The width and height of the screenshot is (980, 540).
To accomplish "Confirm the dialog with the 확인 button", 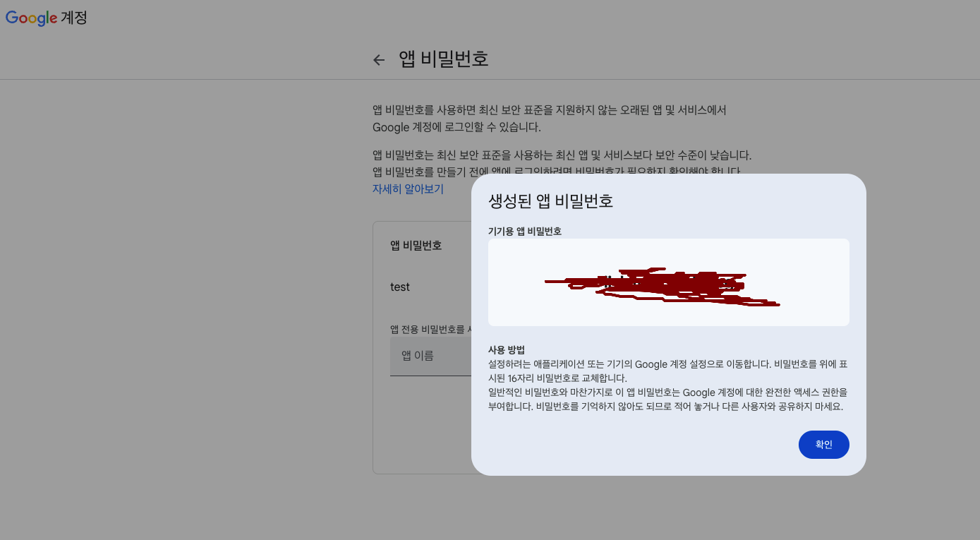I will [823, 445].
